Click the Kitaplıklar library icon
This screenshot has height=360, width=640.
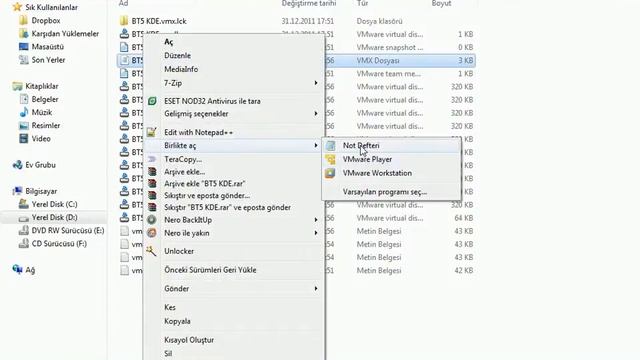pyautogui.click(x=17, y=86)
